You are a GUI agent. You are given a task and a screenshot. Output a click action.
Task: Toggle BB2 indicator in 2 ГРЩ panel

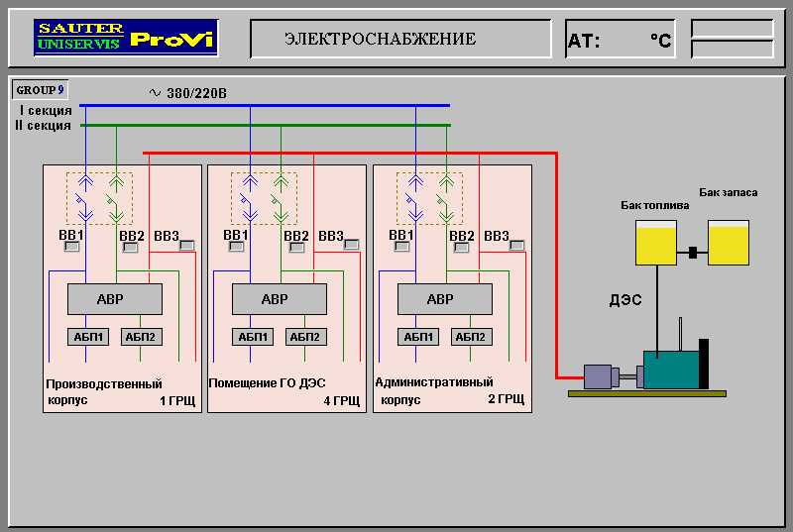click(x=461, y=247)
